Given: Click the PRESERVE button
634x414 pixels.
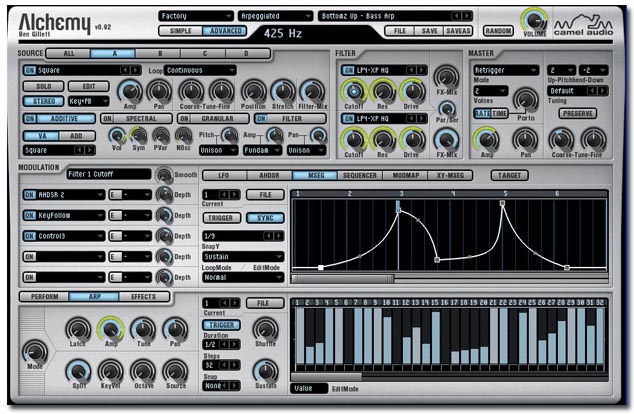Looking at the screenshot, I should [578, 114].
